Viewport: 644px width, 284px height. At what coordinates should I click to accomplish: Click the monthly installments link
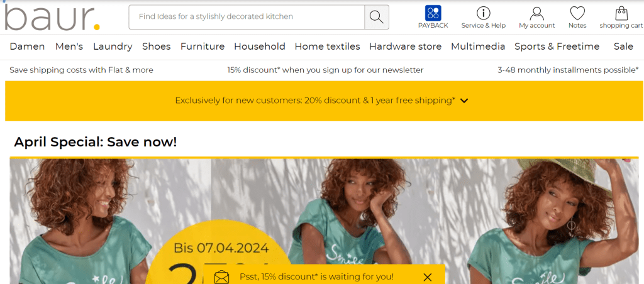(568, 70)
